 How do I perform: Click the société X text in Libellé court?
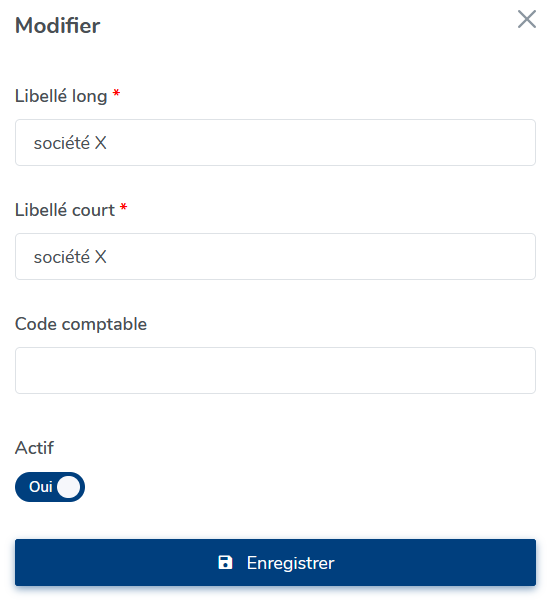coord(70,257)
